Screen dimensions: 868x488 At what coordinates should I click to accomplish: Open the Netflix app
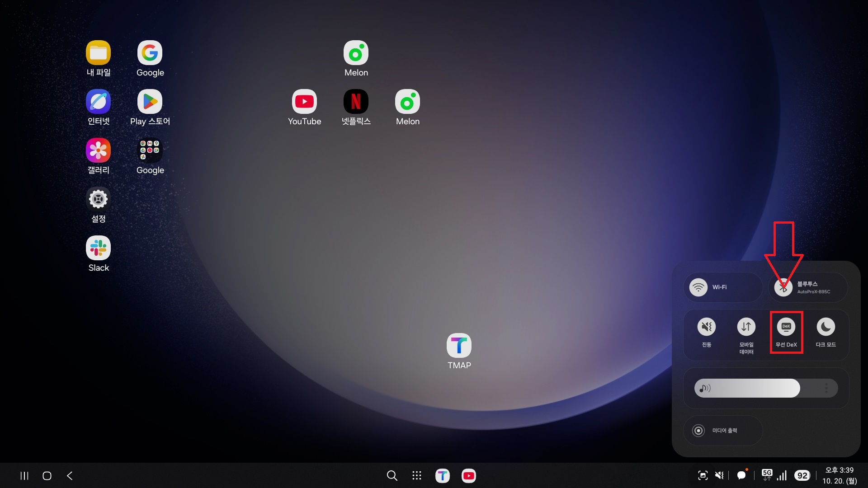[x=356, y=102]
